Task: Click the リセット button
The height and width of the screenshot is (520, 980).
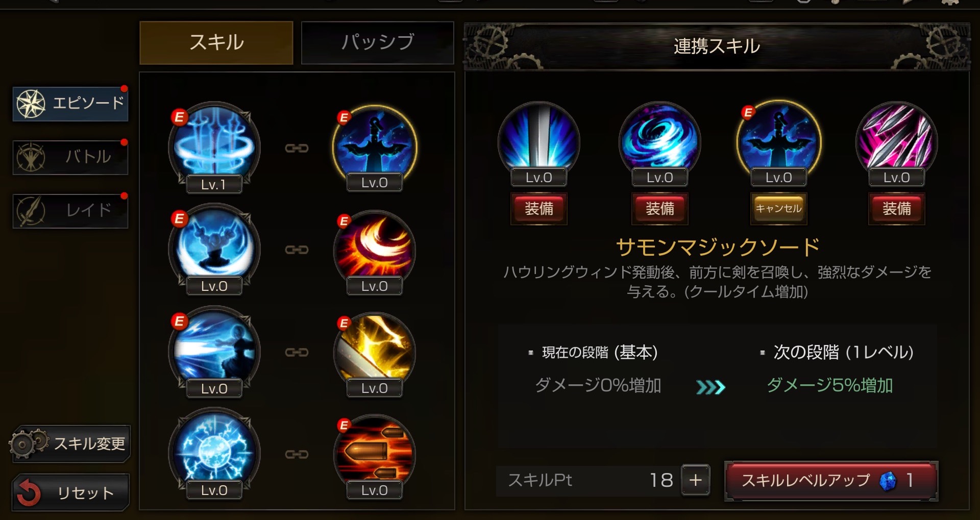Action: 71,492
